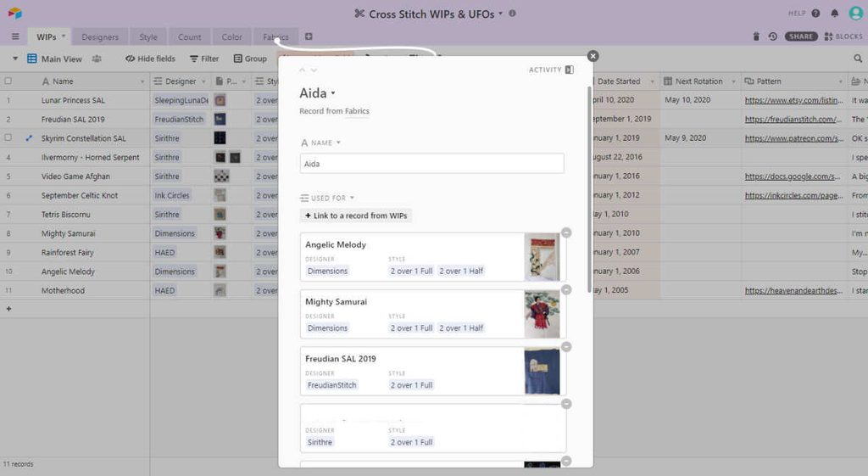Open the USED FOR field dropdown

(x=352, y=198)
